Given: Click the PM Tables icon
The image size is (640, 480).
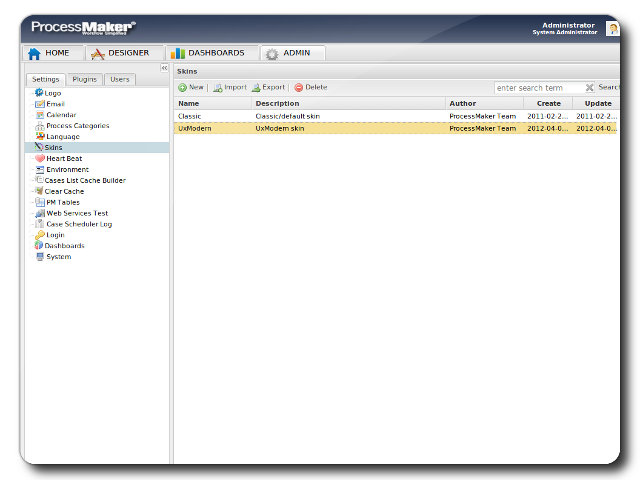Looking at the screenshot, I should (39, 202).
